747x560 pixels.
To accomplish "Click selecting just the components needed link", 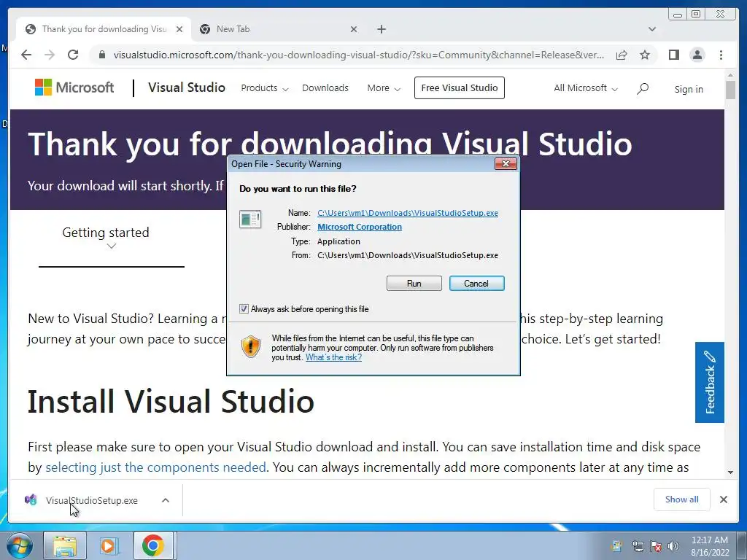I will tap(155, 467).
